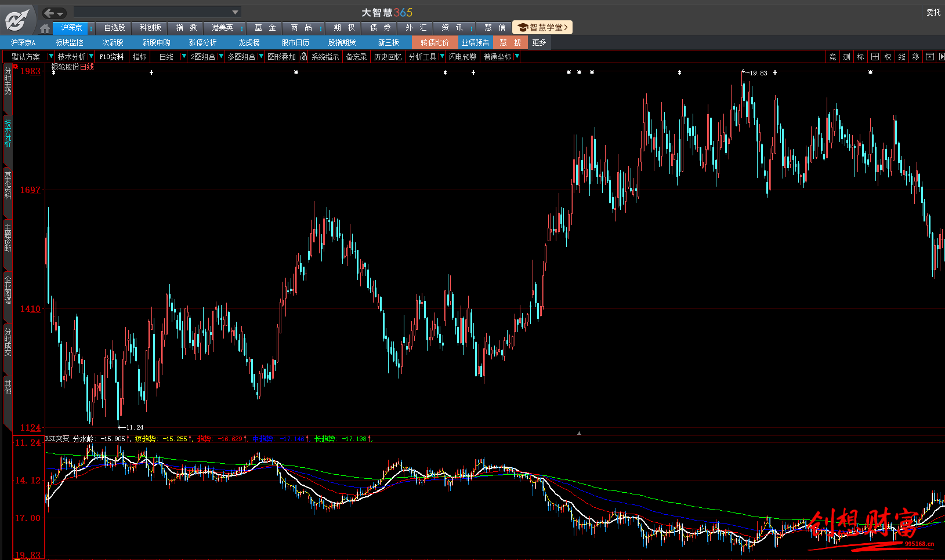Click the dotted separator after 沪深京 tab
The image size is (945, 560).
click(91, 28)
